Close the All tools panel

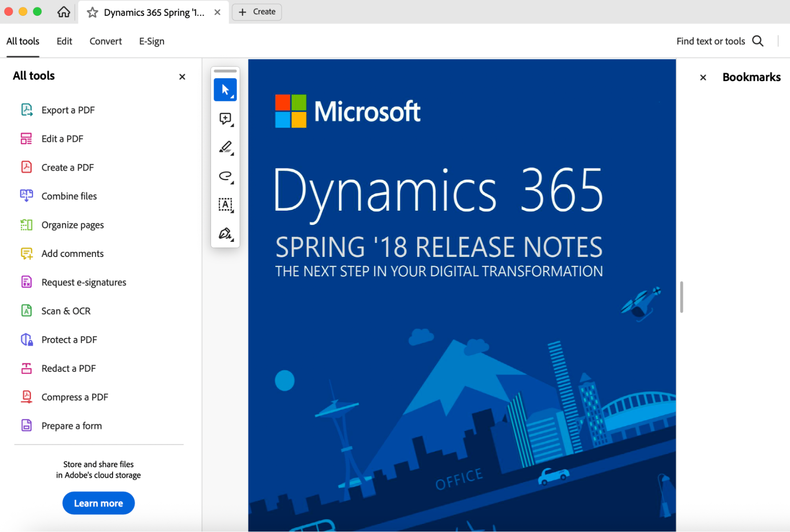pos(182,77)
